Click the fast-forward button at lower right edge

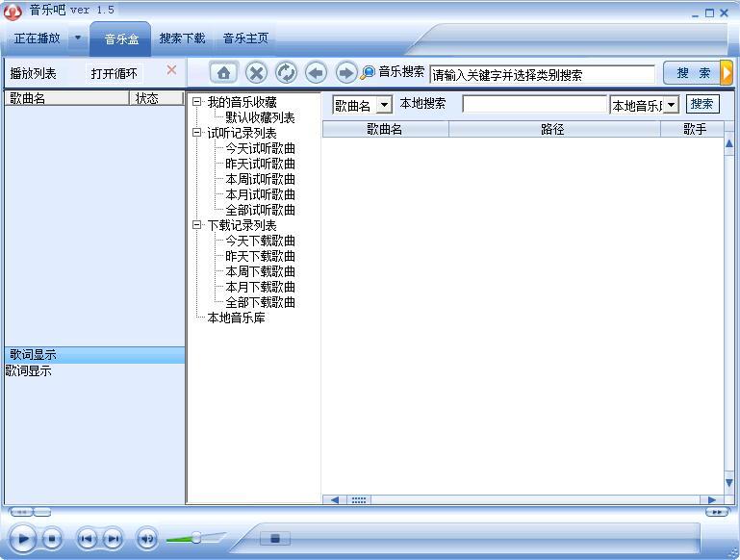point(717,512)
